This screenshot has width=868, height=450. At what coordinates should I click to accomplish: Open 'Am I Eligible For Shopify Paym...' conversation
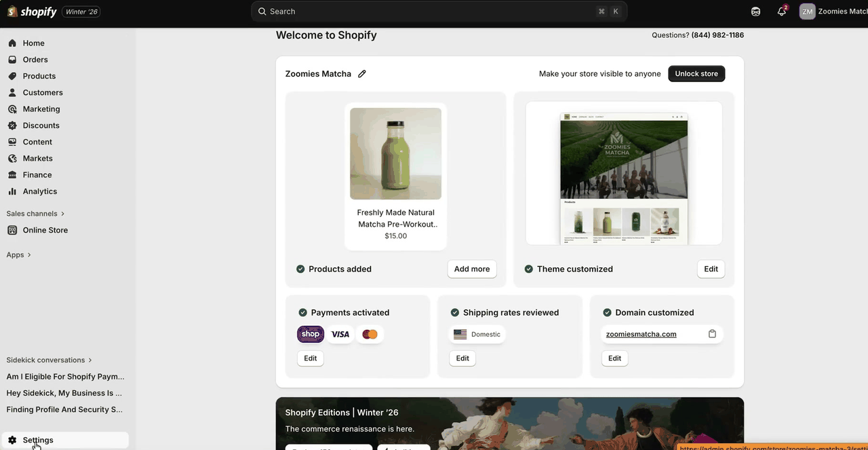point(65,377)
